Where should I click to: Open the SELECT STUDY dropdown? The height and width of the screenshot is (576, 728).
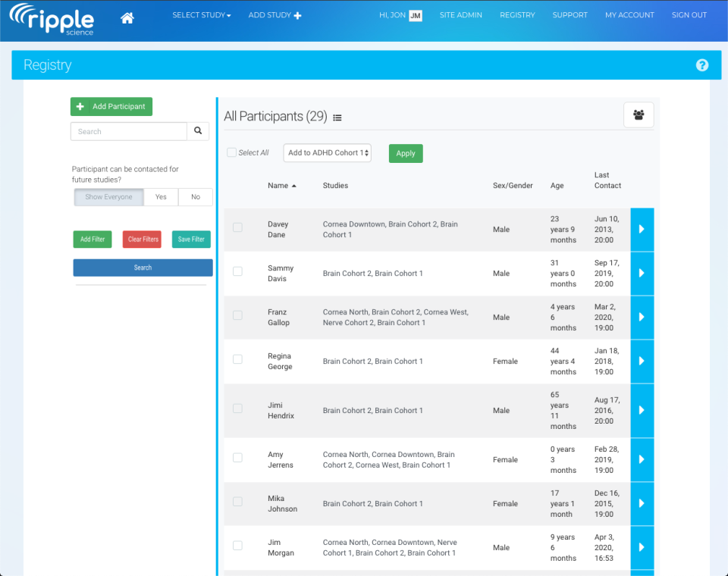[x=201, y=14]
